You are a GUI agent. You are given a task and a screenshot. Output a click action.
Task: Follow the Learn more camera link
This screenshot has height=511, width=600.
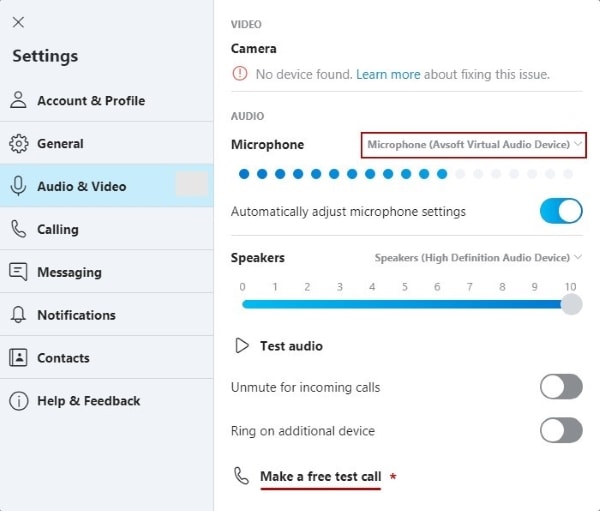[388, 74]
